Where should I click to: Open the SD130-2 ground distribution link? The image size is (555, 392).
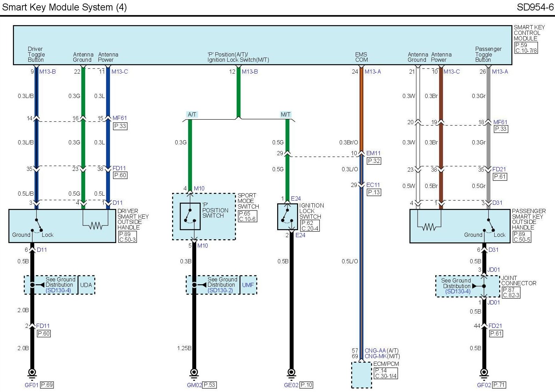[220, 291]
